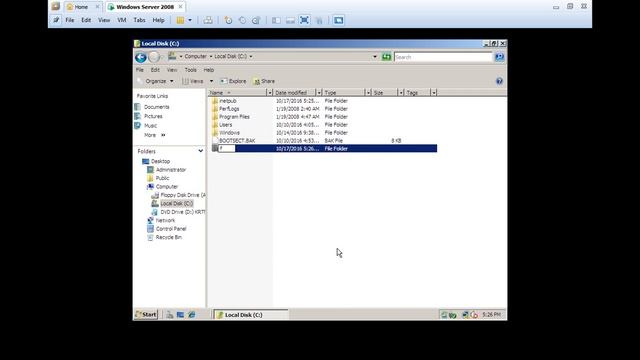This screenshot has height=360, width=640.
Task: Open the dropdown arrow beside the pause icon
Action: (190, 20)
